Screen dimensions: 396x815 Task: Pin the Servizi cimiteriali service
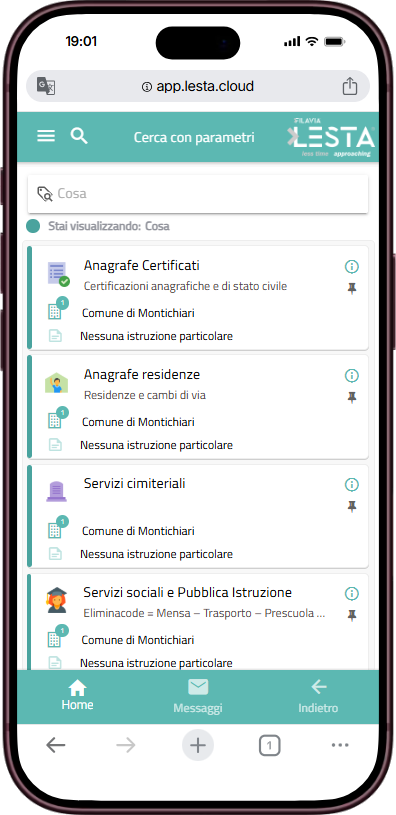tap(352, 507)
